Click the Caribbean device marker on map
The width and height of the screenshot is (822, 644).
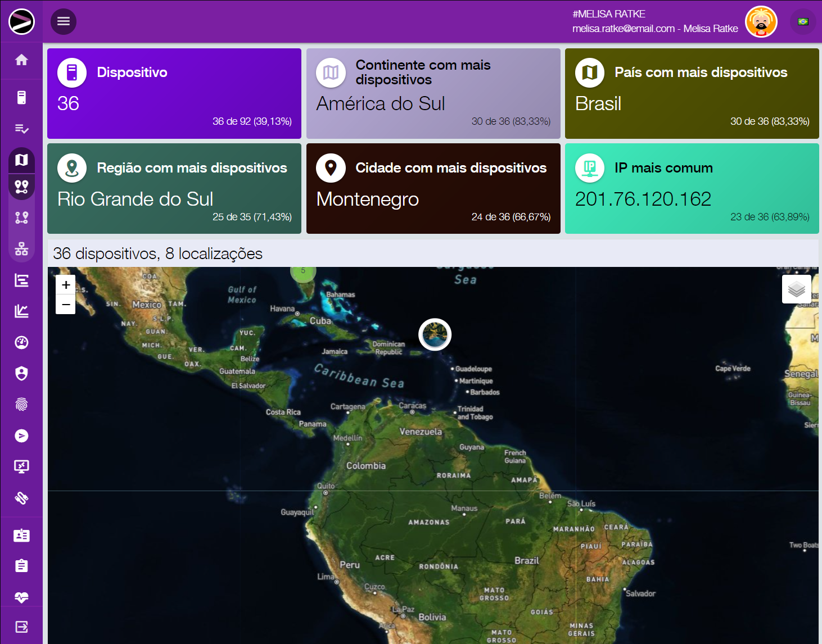435,334
